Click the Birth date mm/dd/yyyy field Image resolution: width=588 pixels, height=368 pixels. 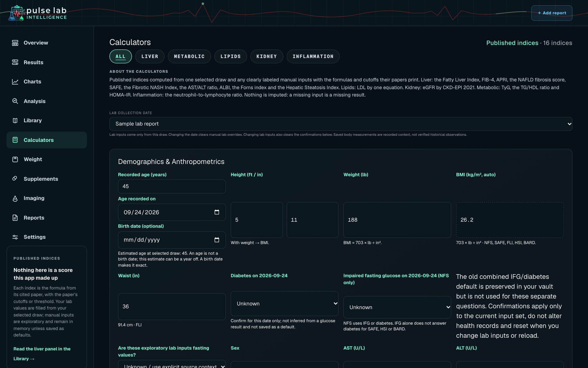point(172,240)
